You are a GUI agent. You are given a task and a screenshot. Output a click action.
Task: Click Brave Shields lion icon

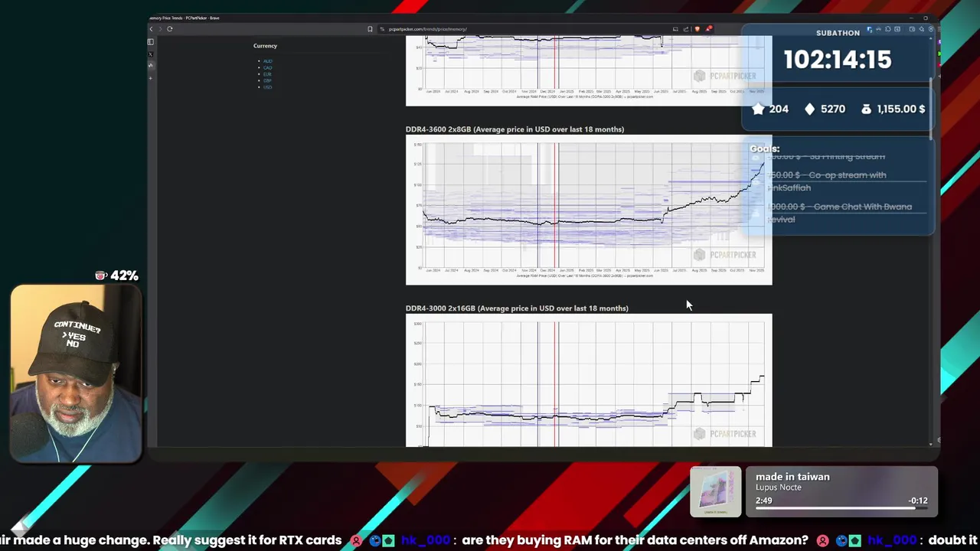coord(697,29)
